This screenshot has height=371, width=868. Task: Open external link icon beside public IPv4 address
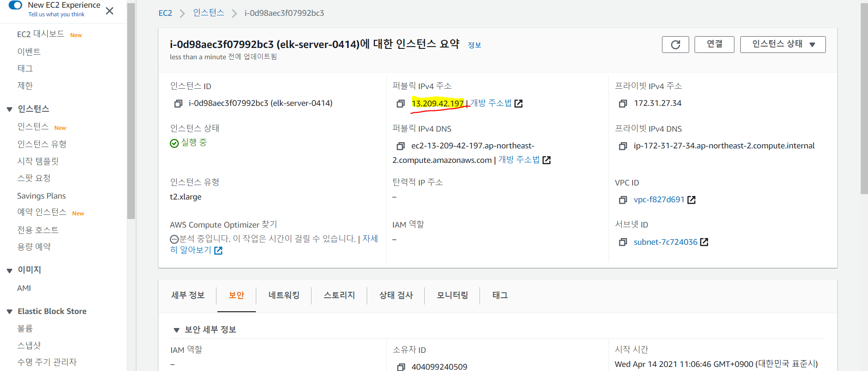click(x=519, y=104)
